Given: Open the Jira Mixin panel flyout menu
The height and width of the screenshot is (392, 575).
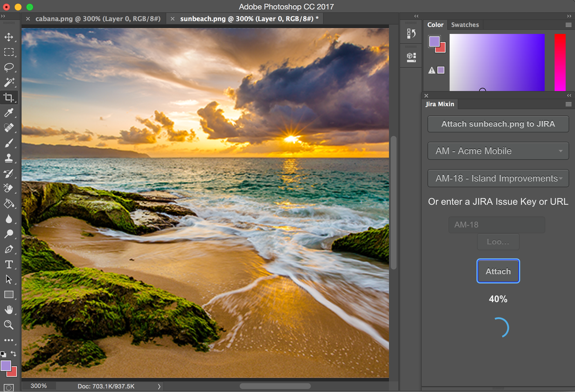Looking at the screenshot, I should coord(568,104).
